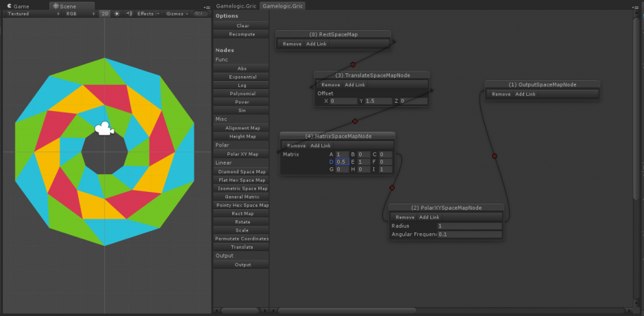The width and height of the screenshot is (644, 316).
Task: Add an Isometric Space Map node
Action: point(241,189)
